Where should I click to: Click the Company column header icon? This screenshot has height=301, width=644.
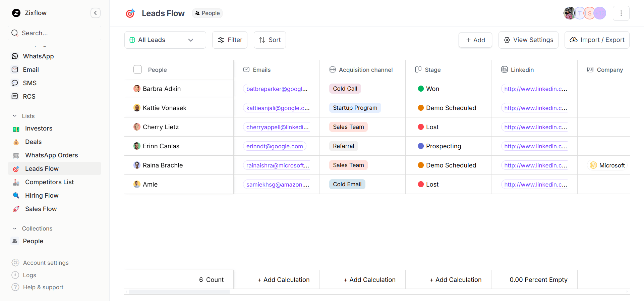(x=590, y=69)
